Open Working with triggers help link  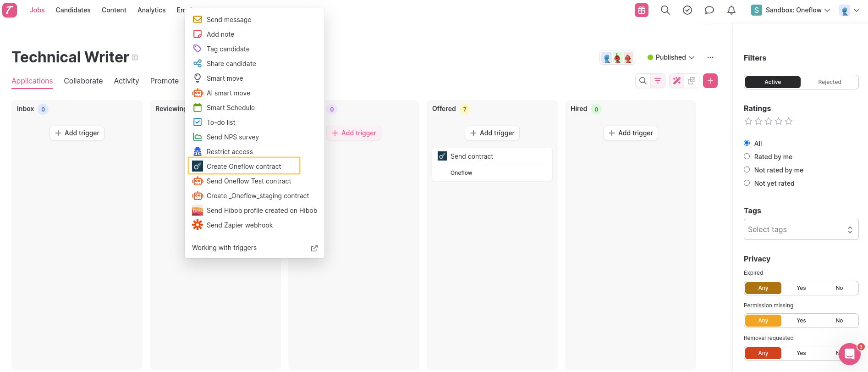coord(254,248)
